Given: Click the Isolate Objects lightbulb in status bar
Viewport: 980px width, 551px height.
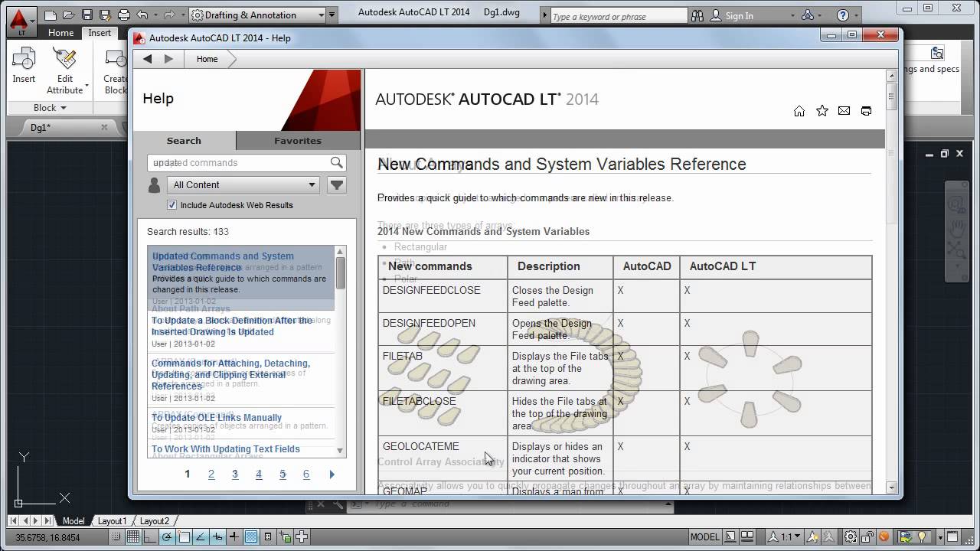Looking at the screenshot, I should [x=923, y=537].
